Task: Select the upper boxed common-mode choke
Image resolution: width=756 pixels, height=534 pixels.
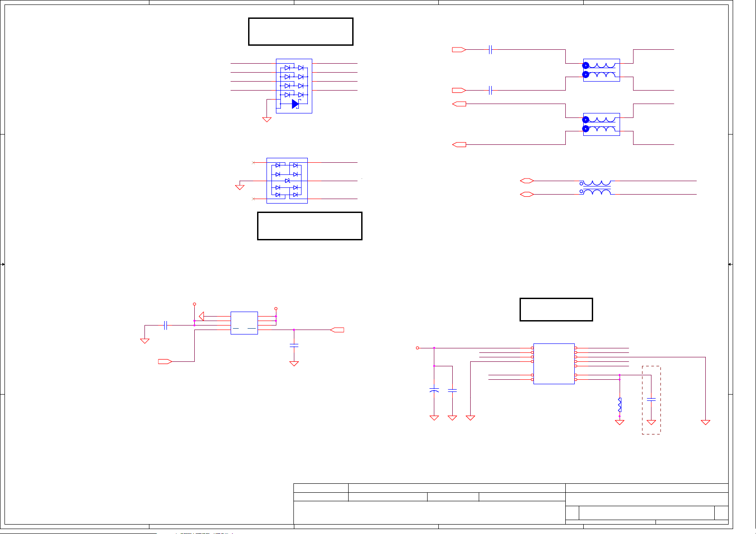Action: click(x=601, y=70)
